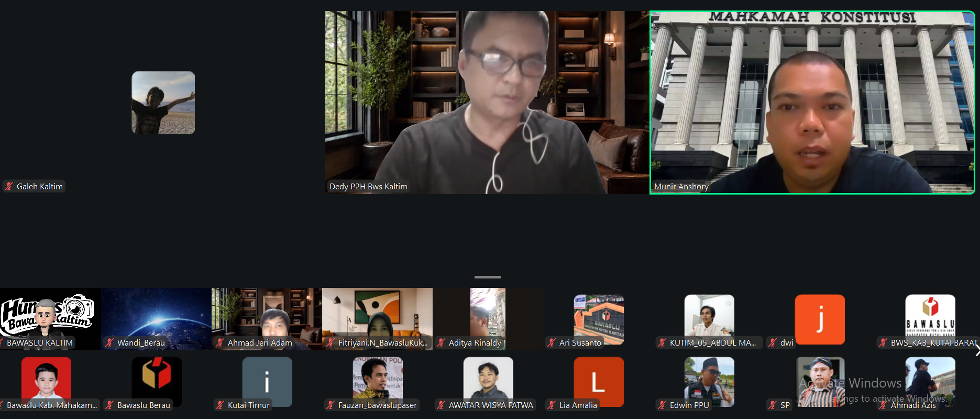This screenshot has width=980, height=419.
Task: Click the name label "KUTIM_05_ABDUL MA..."
Action: [x=713, y=342]
